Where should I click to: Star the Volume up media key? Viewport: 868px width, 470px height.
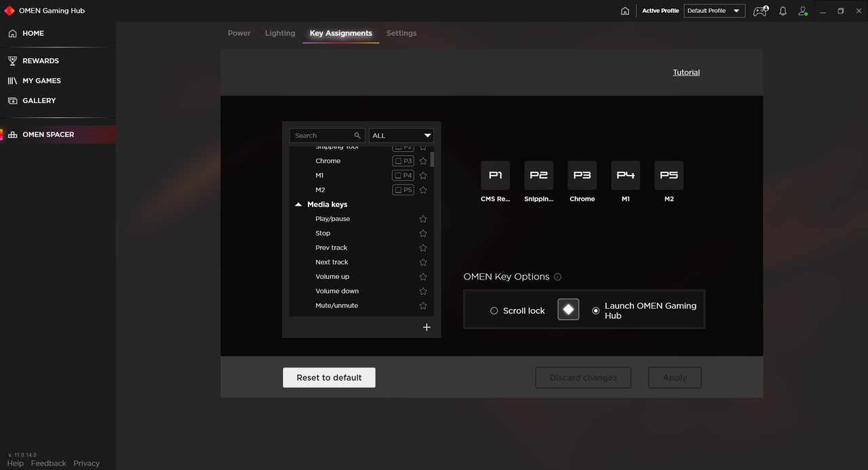coord(423,277)
